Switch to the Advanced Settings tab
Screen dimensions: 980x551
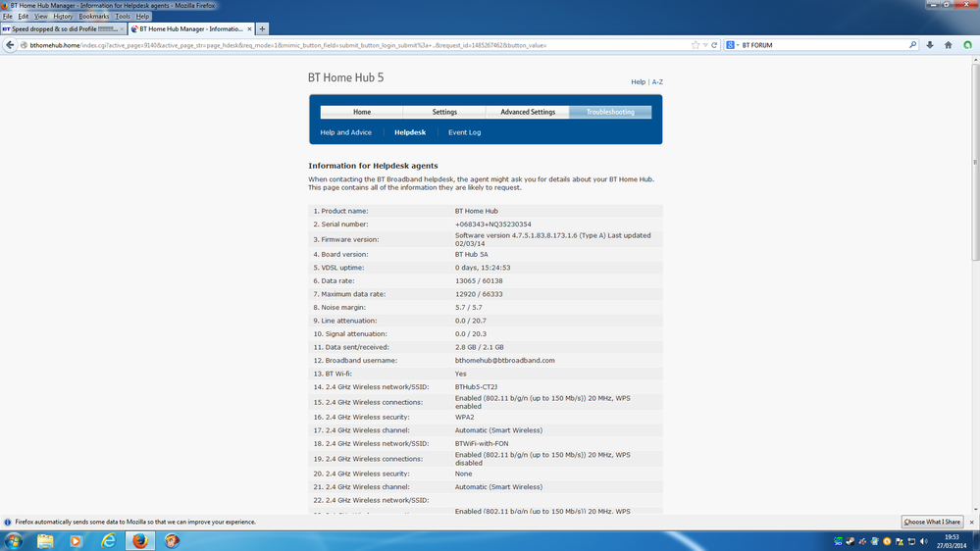coord(528,112)
